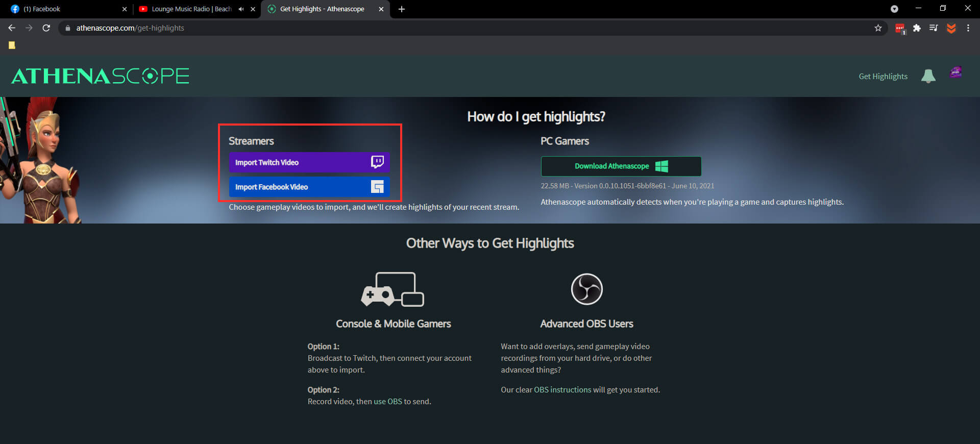
Task: View site info via lock icon
Action: pos(67,28)
